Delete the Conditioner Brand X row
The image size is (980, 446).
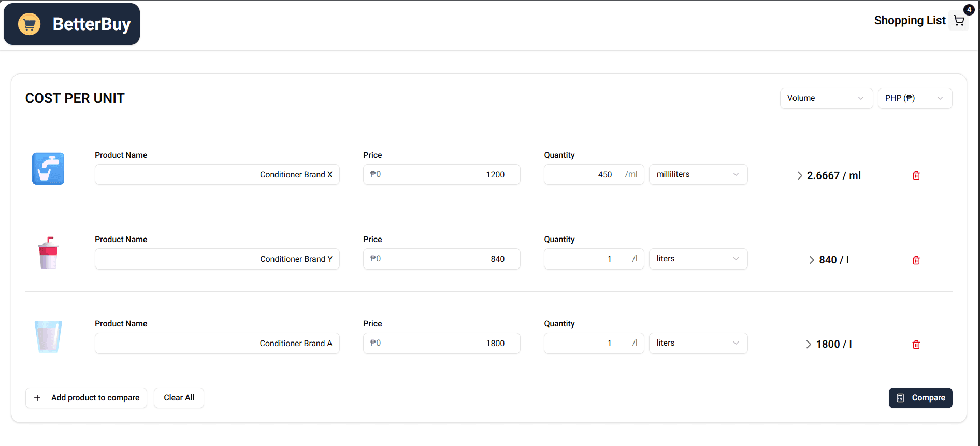pyautogui.click(x=916, y=175)
